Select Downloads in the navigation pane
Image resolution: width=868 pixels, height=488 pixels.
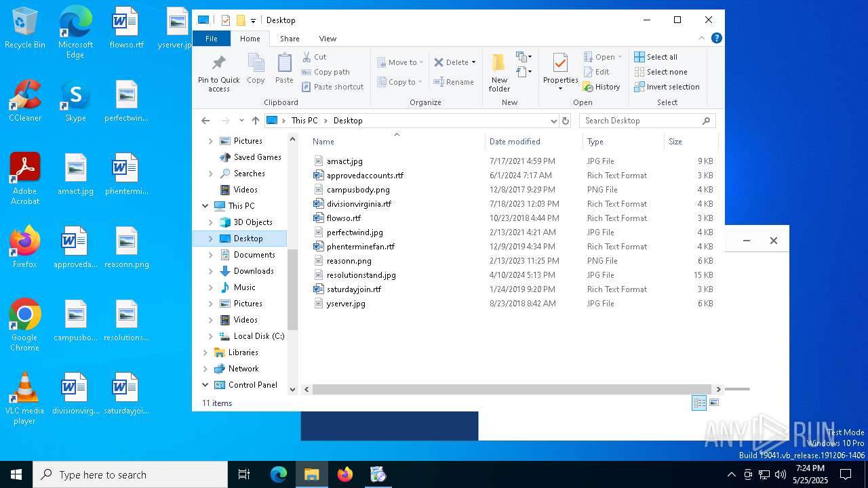[x=254, y=271]
